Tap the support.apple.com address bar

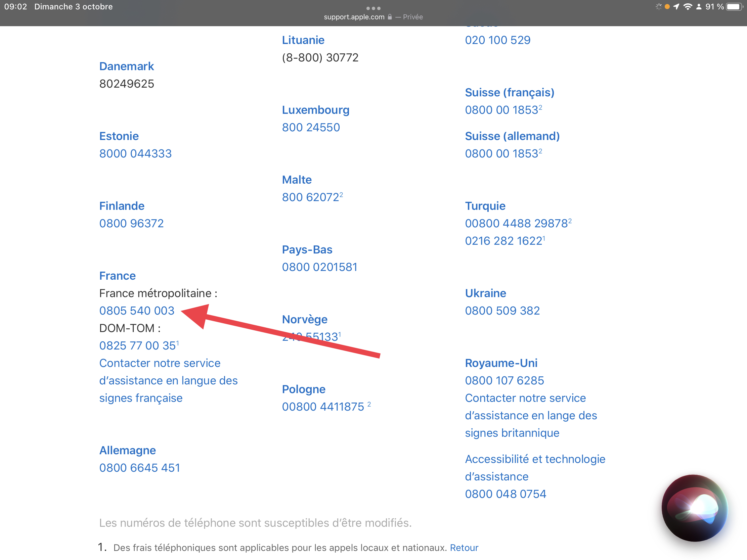[354, 17]
